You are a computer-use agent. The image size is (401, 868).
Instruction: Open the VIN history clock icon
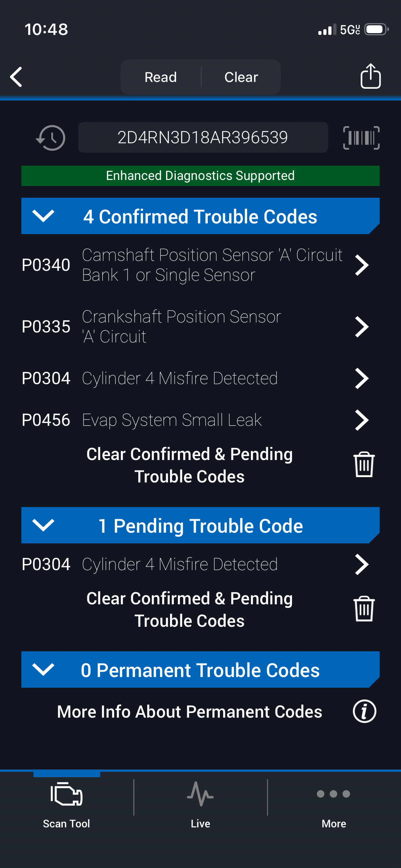(x=51, y=138)
